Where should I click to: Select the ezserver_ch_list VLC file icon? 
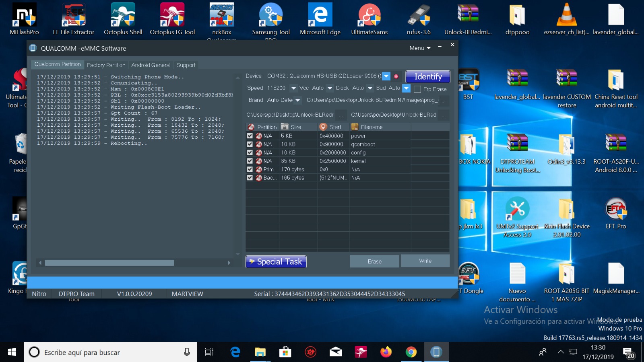567,19
